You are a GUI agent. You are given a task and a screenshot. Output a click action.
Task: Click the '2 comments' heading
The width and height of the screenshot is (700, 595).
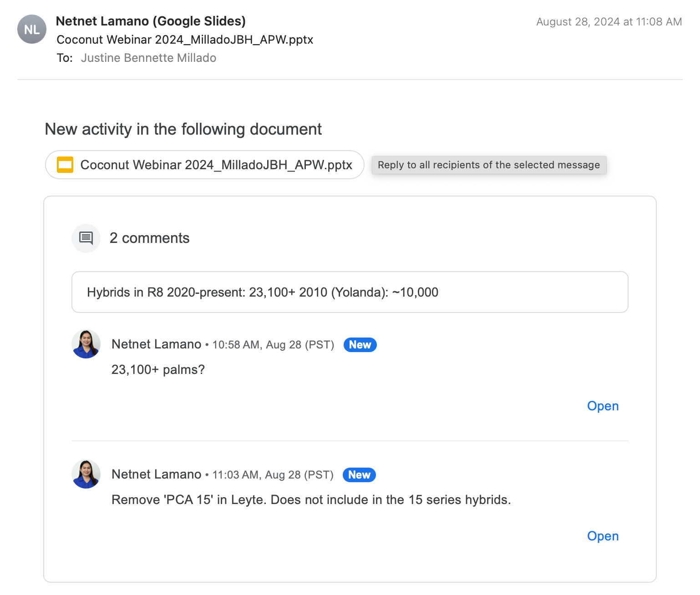click(149, 238)
